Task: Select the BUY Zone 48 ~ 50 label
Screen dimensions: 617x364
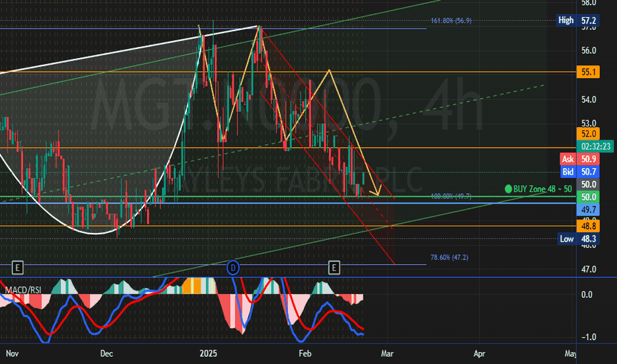Action: coord(538,189)
